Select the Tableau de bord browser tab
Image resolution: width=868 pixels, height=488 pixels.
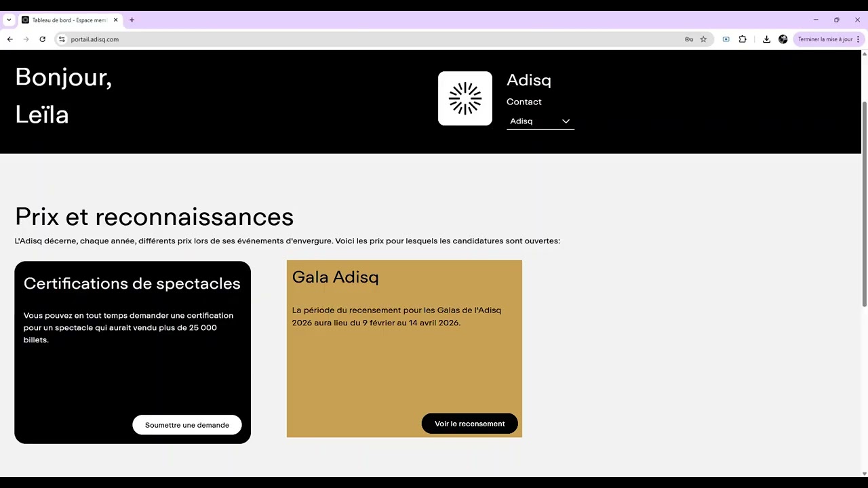(x=70, y=20)
